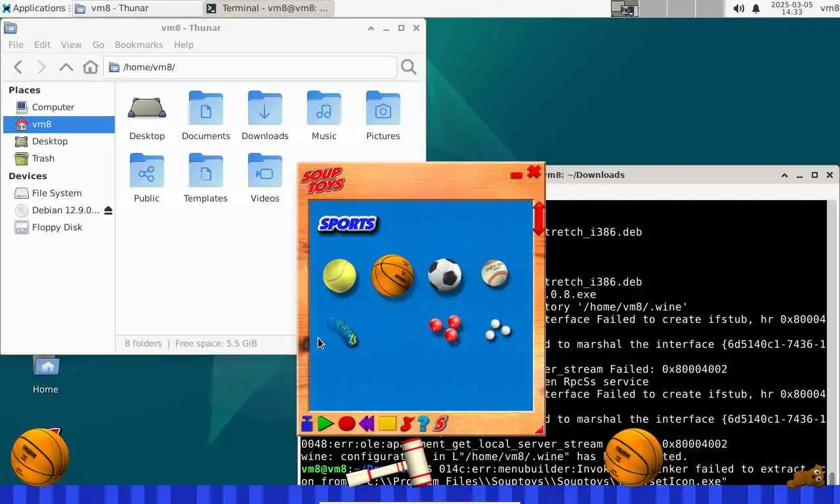This screenshot has width=840, height=504.
Task: Click the yellow stop square in Souptoys
Action: (x=387, y=424)
